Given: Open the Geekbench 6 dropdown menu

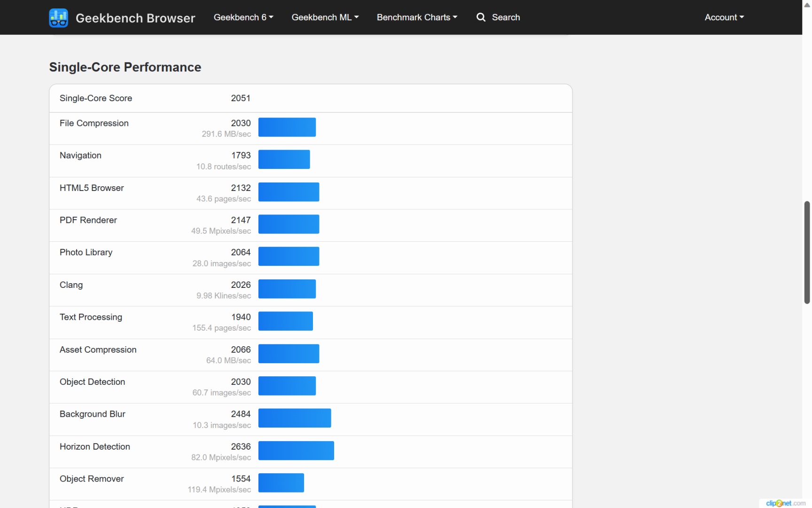Looking at the screenshot, I should [243, 17].
